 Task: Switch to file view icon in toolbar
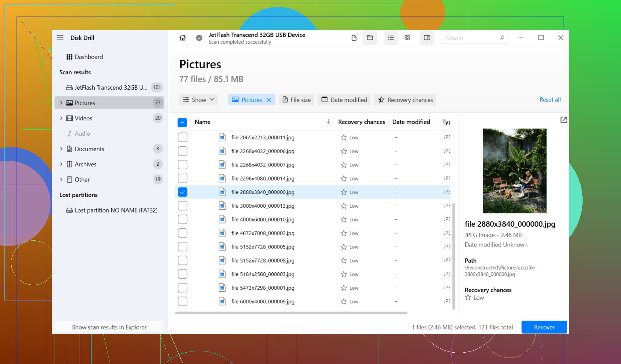tap(354, 38)
